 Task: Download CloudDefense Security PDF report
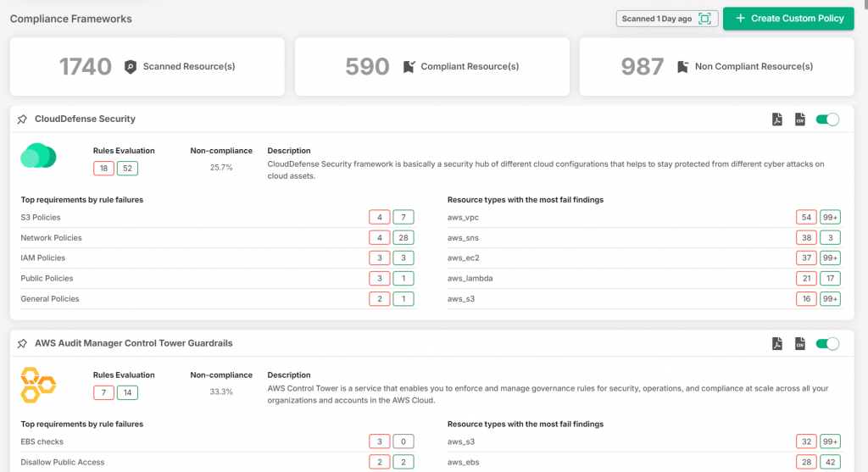[776, 119]
